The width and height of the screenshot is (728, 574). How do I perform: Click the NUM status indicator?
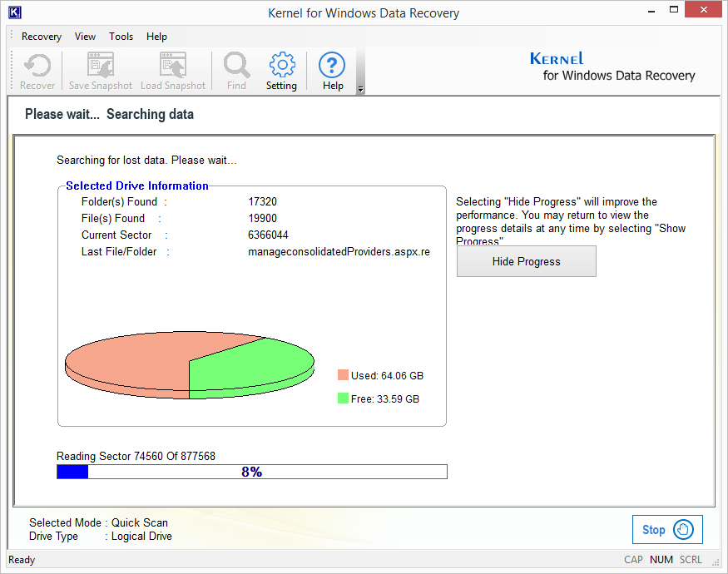pos(661,560)
